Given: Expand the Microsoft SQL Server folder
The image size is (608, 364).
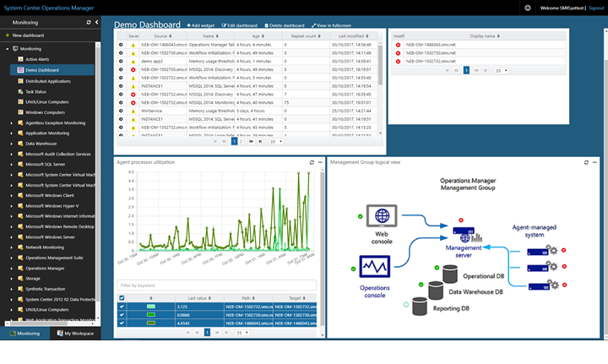Looking at the screenshot, I should (x=11, y=165).
